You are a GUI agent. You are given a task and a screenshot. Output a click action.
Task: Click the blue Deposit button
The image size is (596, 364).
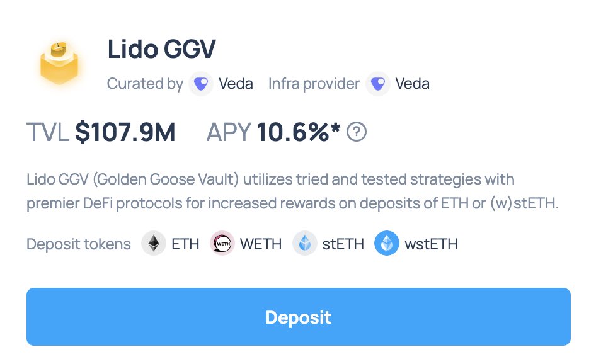click(299, 317)
